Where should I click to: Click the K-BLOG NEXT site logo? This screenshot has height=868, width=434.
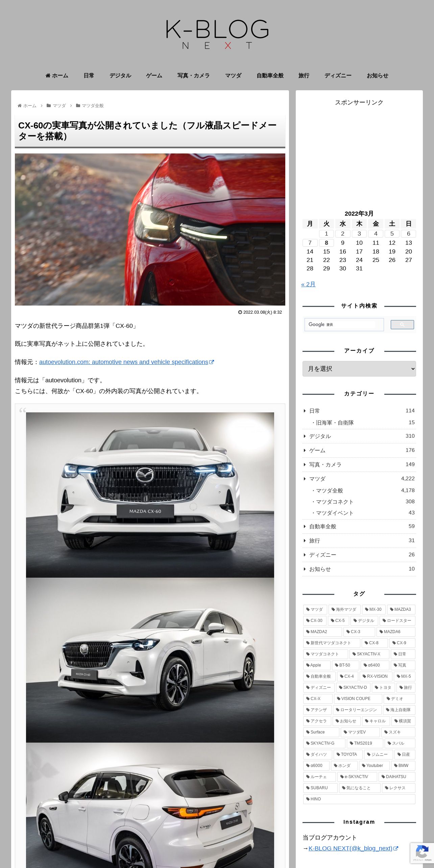coord(217,34)
